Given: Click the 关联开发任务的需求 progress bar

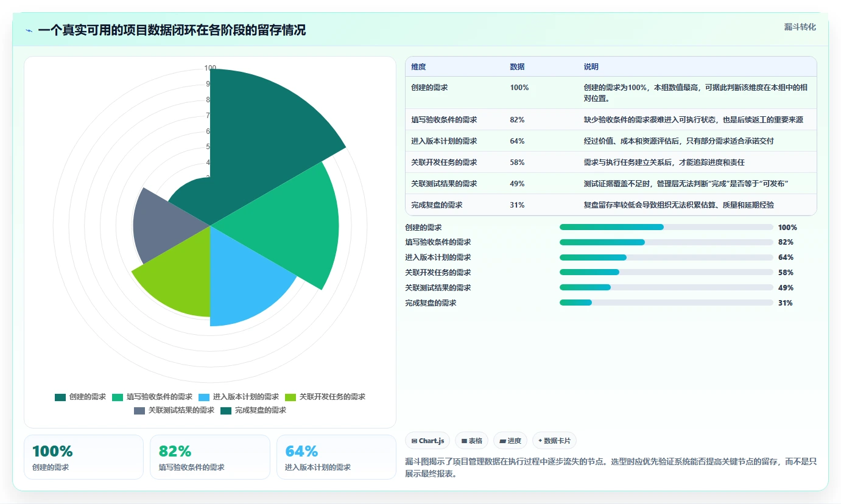Looking at the screenshot, I should pos(666,273).
